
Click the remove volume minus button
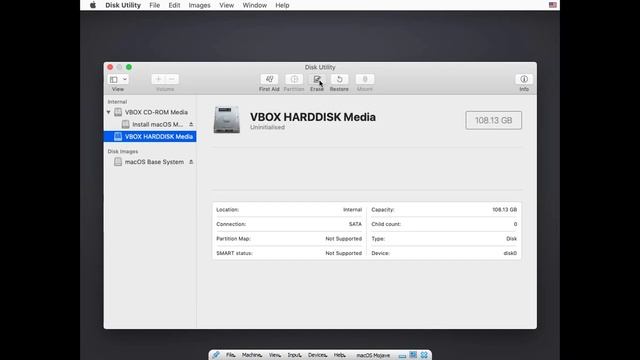click(172, 79)
